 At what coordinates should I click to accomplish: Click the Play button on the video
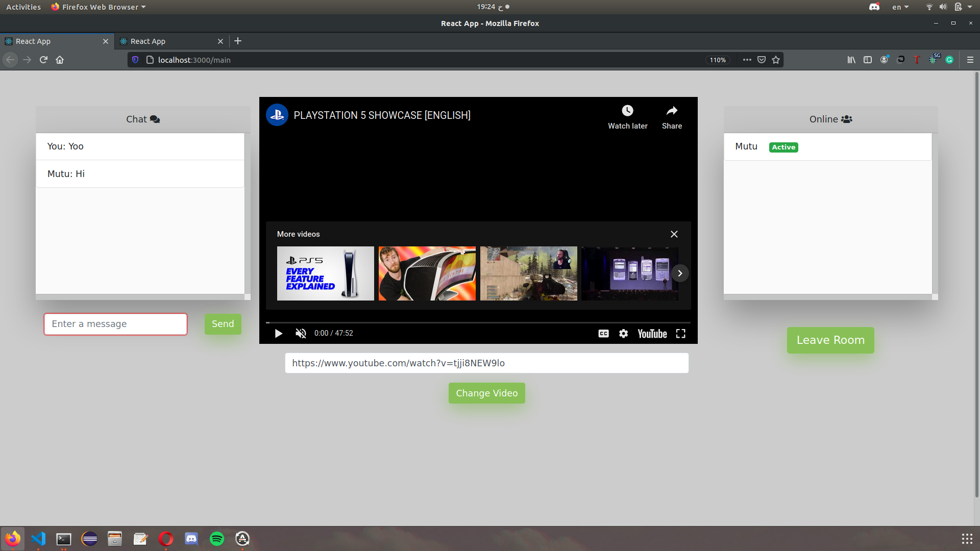coord(278,333)
